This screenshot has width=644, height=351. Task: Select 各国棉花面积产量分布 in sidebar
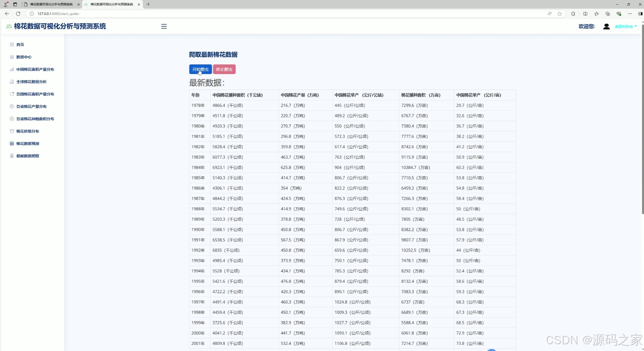point(35,94)
